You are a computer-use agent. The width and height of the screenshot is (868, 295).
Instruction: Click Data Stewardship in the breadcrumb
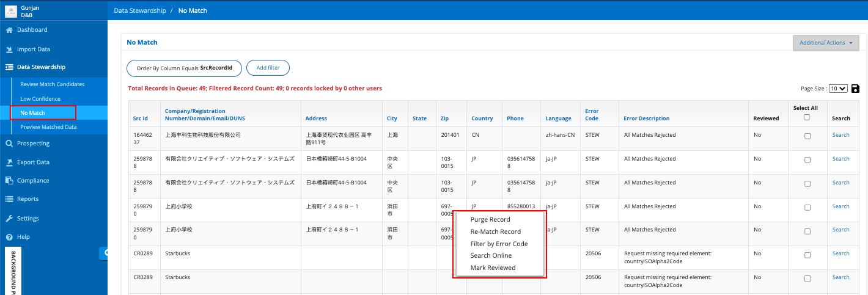click(140, 11)
